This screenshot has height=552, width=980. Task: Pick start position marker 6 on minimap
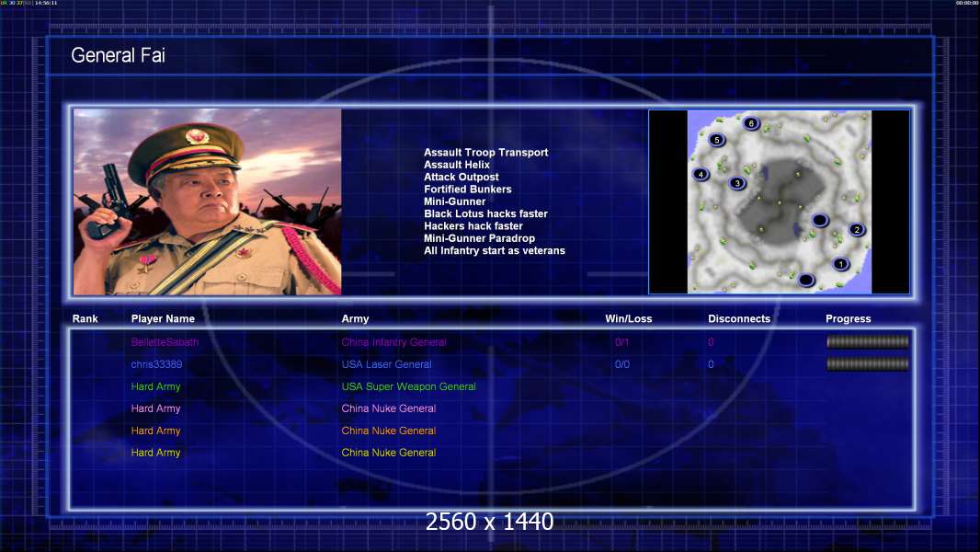click(x=751, y=123)
